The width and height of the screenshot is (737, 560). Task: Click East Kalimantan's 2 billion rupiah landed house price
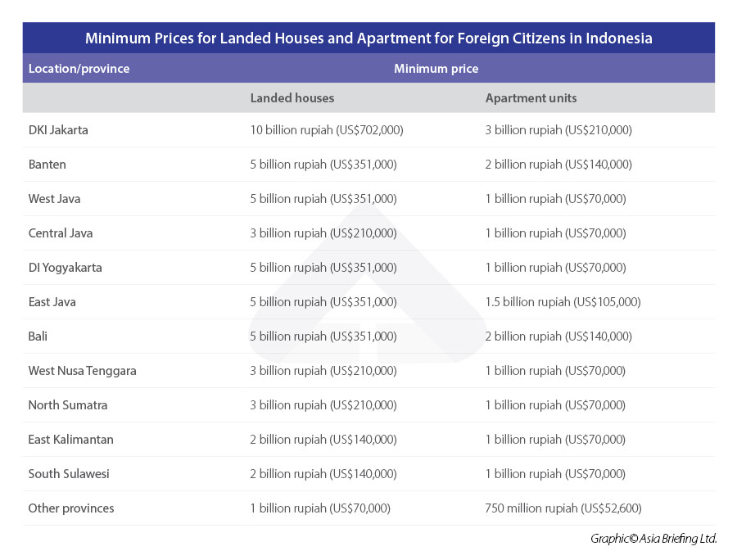pyautogui.click(x=323, y=440)
